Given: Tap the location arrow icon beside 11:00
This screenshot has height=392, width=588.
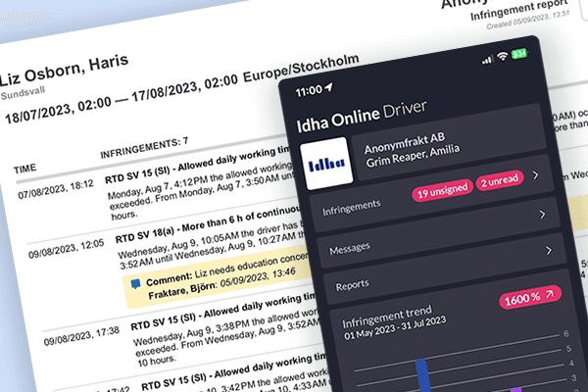Looking at the screenshot, I should (329, 89).
